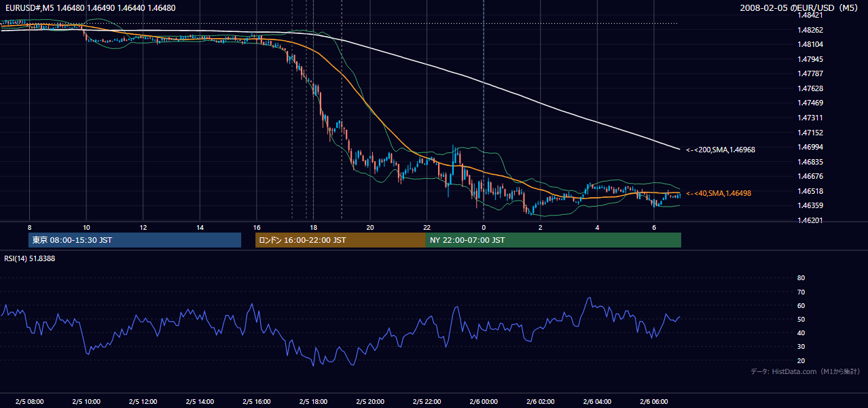Click price axis value 1.46518
This screenshot has width=868, height=408.
[x=810, y=191]
